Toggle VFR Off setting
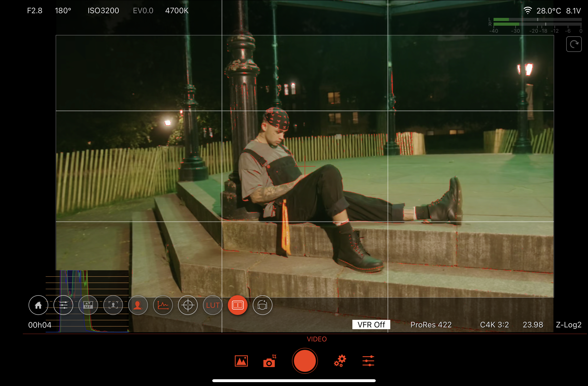Screen dimensions: 588x386 coord(371,325)
